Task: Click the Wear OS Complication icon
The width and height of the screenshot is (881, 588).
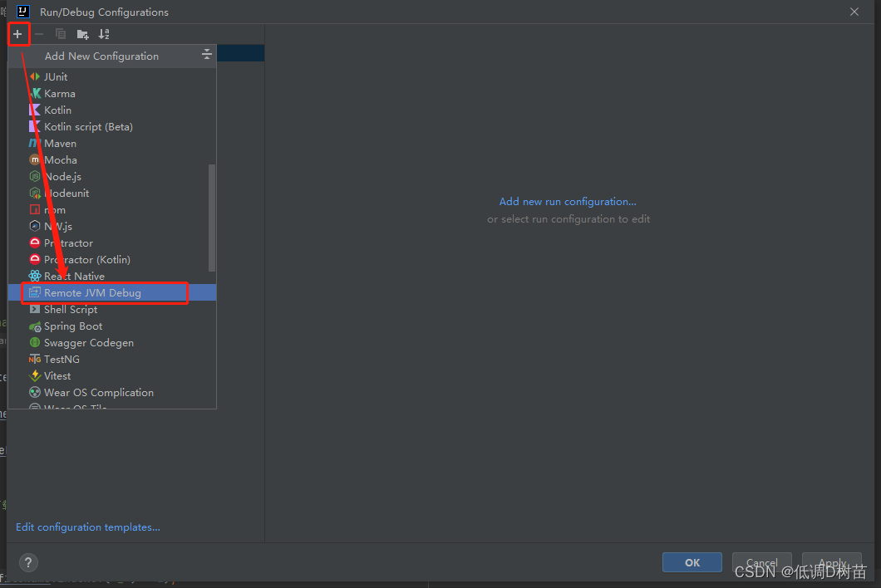Action: coord(35,392)
